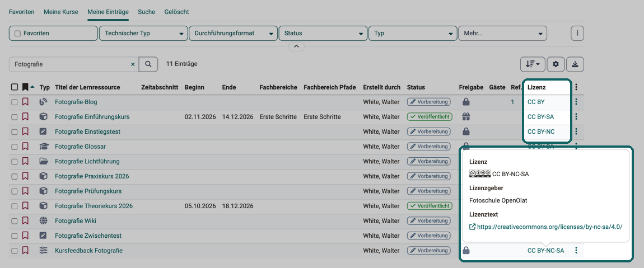Bookmark the Fotografie-Blog entry
Screen dimensions: 644x268
(x=25, y=102)
